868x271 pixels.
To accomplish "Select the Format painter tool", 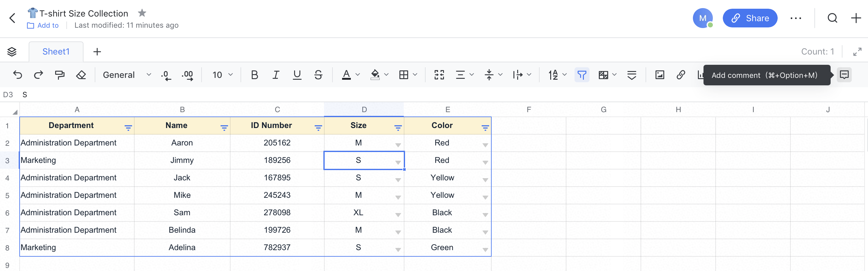I will (x=60, y=74).
